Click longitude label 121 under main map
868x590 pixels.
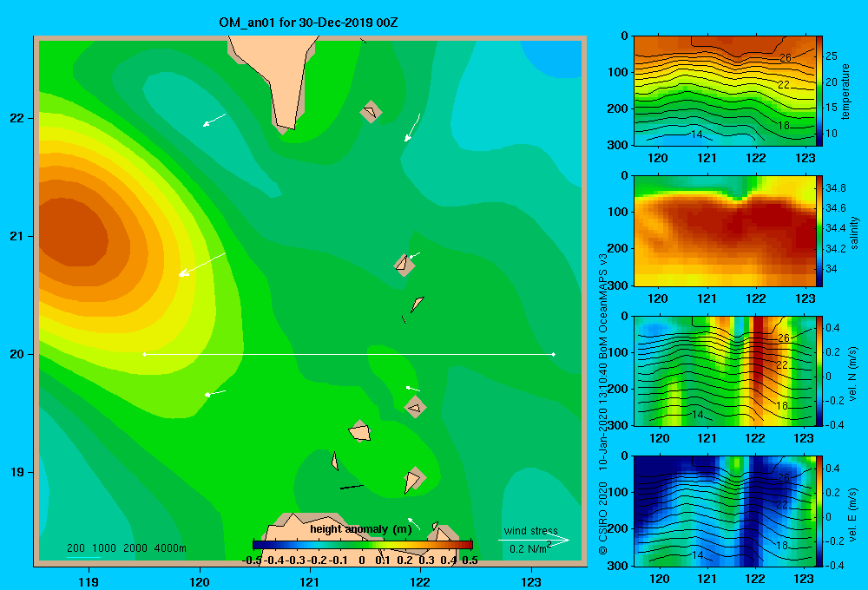(310, 582)
